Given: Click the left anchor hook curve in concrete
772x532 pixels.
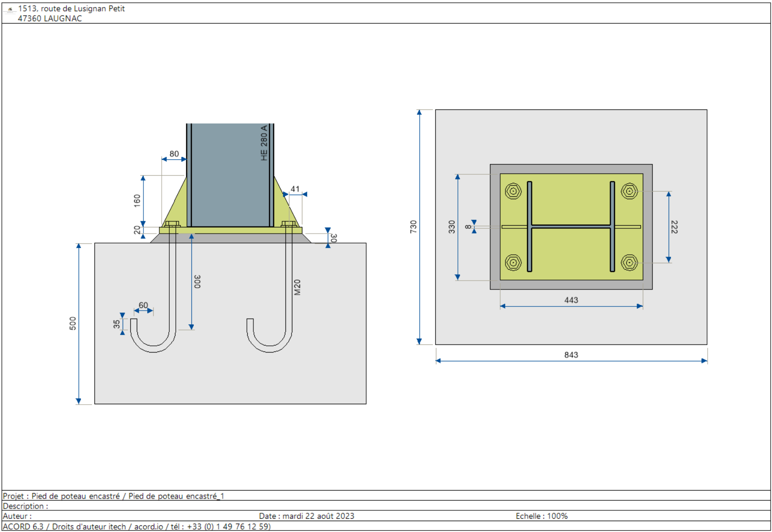Looking at the screenshot, I should point(153,347).
